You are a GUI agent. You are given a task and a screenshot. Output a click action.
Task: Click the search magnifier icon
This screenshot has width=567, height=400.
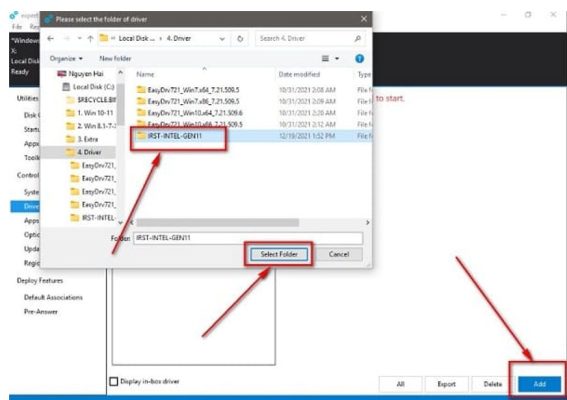(x=357, y=38)
